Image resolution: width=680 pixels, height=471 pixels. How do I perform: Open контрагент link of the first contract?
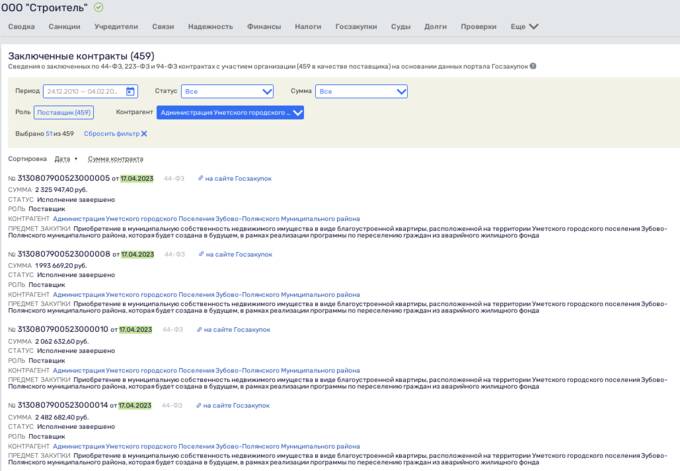(206, 219)
